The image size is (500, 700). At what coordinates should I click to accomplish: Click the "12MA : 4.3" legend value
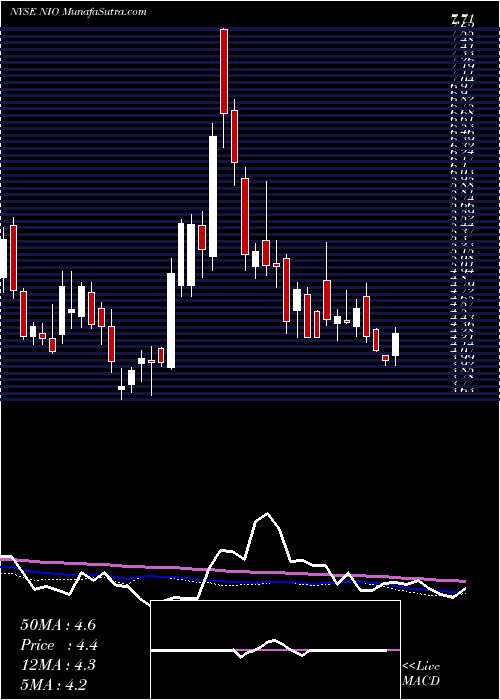[x=58, y=664]
